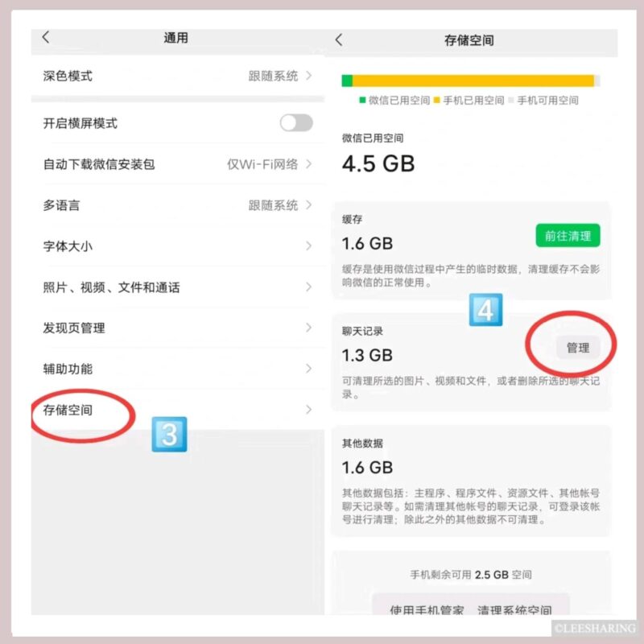Go back from the 存储空间 page
This screenshot has width=644, height=644.
pyautogui.click(x=339, y=39)
